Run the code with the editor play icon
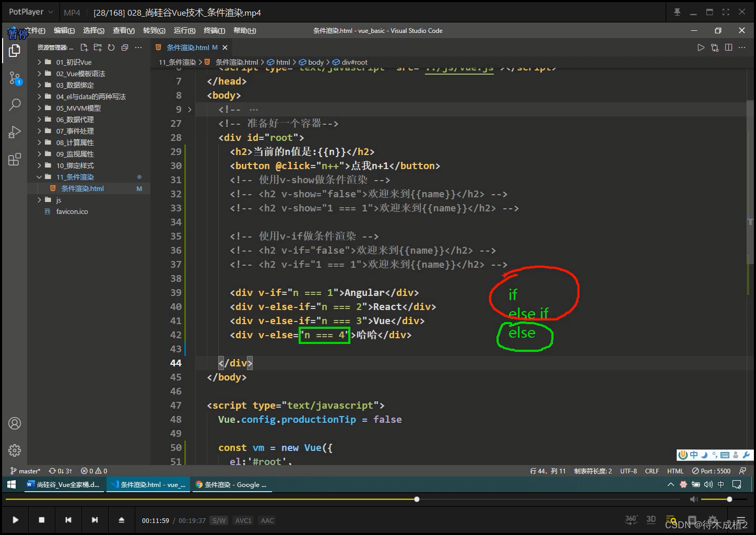Screen dimensions: 756x535 pyautogui.click(x=701, y=47)
